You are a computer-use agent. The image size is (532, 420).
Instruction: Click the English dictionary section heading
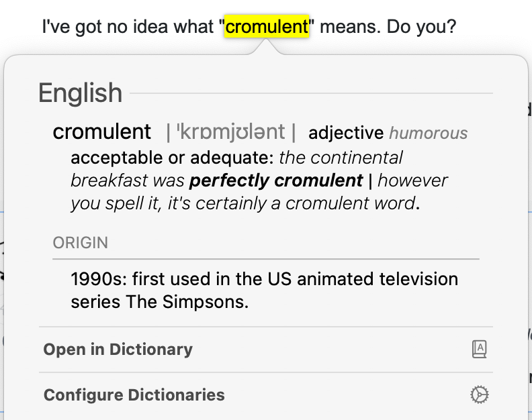[x=81, y=93]
